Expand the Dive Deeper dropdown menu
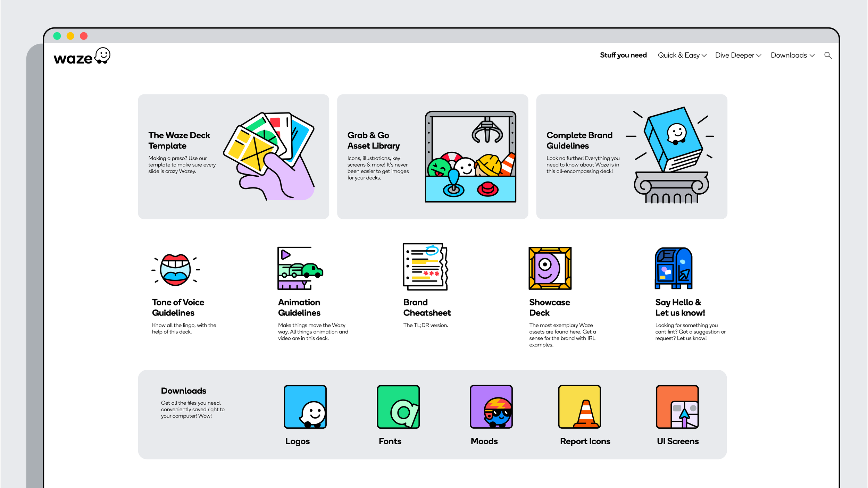Viewport: 868px width, 488px height. click(x=738, y=56)
